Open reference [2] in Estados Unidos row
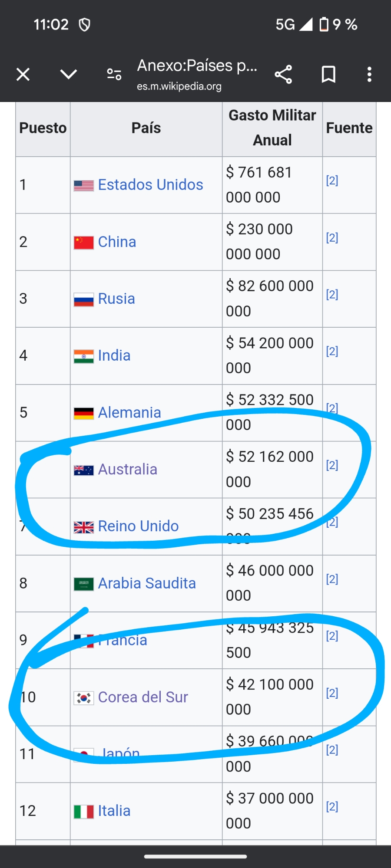Screen dimensions: 391x868 click(x=332, y=181)
